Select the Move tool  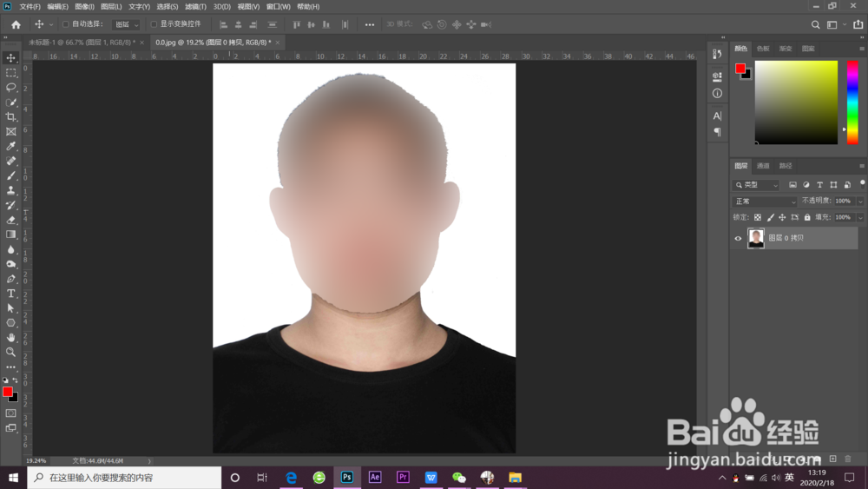coord(10,57)
